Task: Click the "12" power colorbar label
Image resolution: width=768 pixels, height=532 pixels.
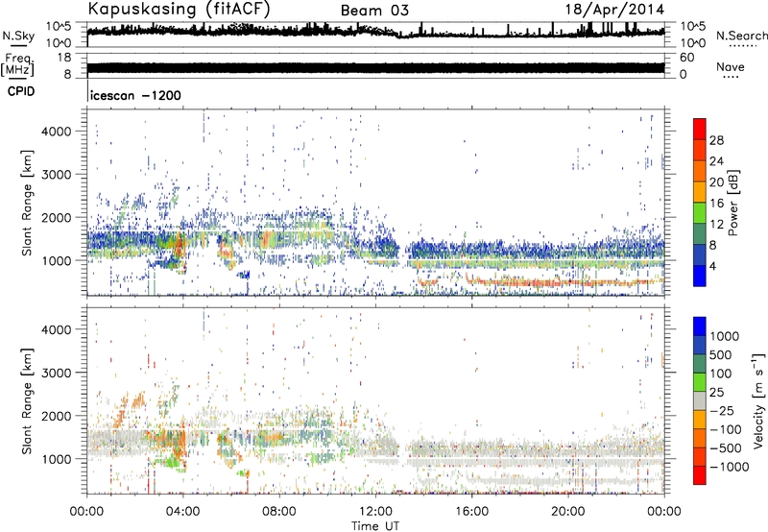Action: pos(716,225)
